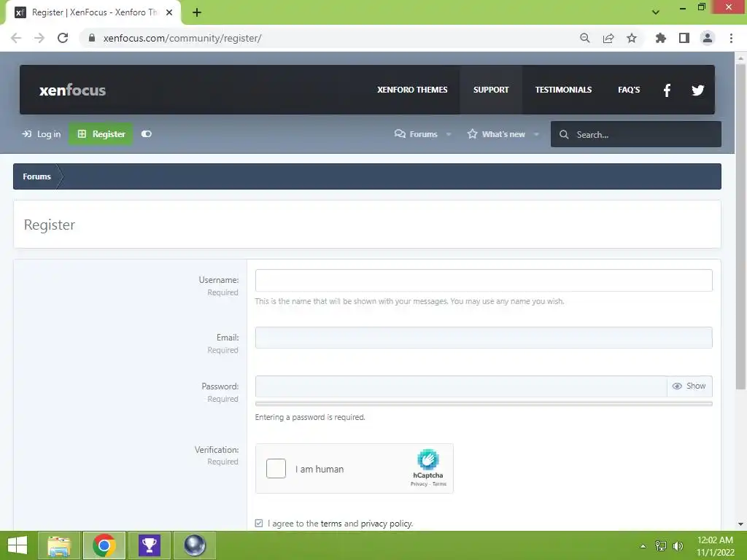Open a new browser tab
The width and height of the screenshot is (747, 560).
197,13
